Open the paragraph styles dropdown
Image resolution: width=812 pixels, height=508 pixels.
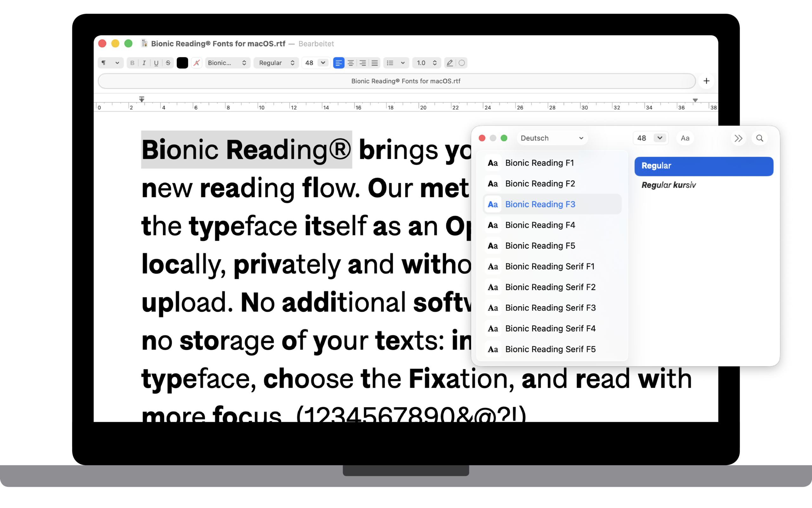pos(110,63)
